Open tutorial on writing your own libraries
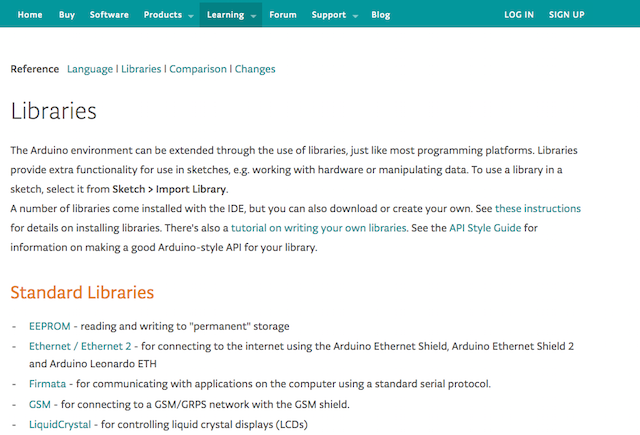 pyautogui.click(x=318, y=228)
